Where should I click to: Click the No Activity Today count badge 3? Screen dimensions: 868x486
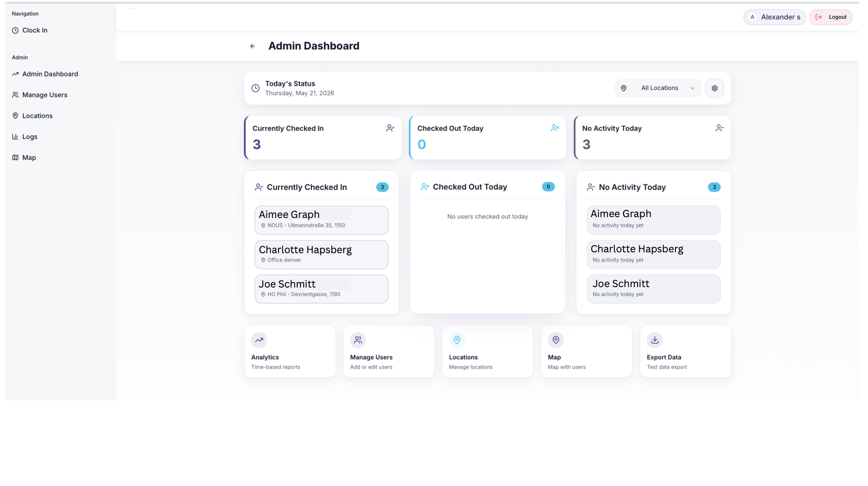[x=714, y=187]
